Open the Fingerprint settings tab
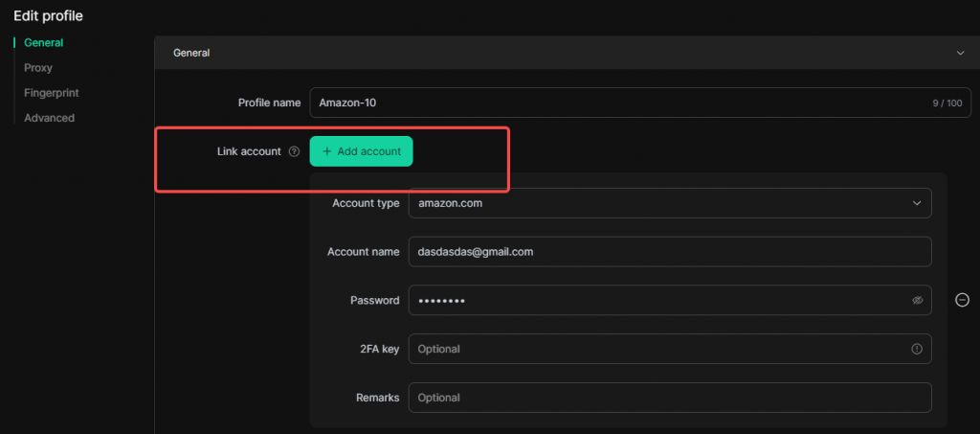 pos(51,93)
